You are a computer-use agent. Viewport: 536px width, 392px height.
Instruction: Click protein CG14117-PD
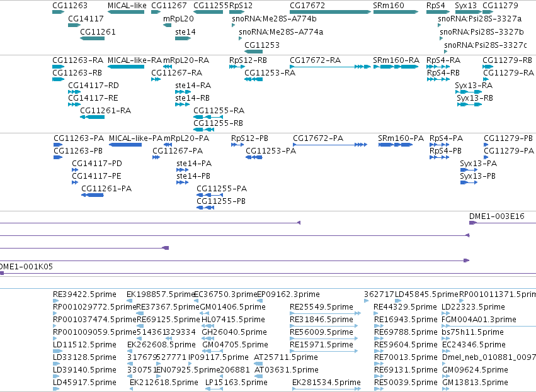tap(75, 170)
